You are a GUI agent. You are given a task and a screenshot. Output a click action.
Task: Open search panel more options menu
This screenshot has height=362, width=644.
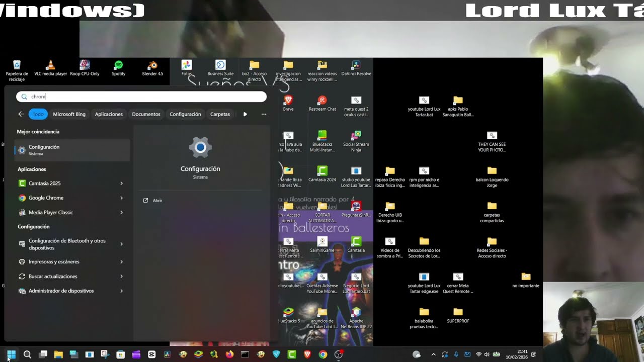pos(264,114)
